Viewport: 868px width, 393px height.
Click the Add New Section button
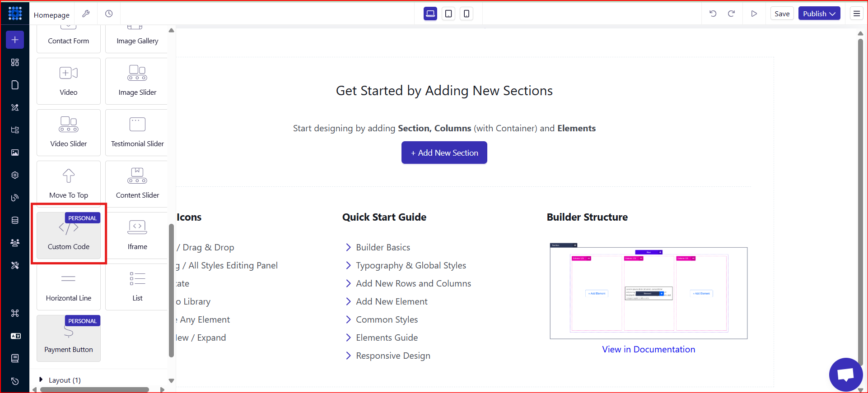coord(444,153)
